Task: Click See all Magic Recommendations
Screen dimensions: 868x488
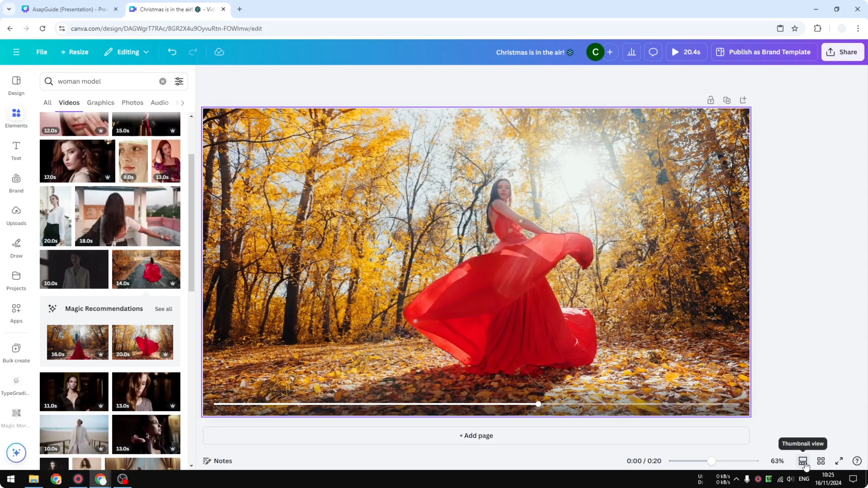Action: (x=163, y=309)
